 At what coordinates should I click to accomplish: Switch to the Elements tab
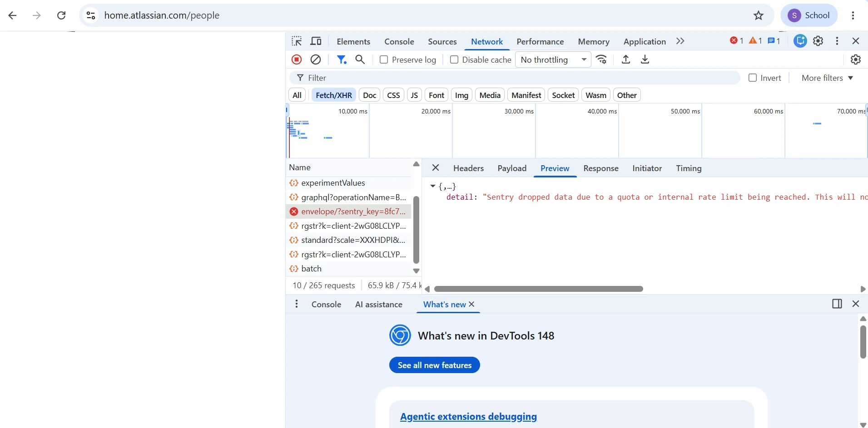(353, 41)
